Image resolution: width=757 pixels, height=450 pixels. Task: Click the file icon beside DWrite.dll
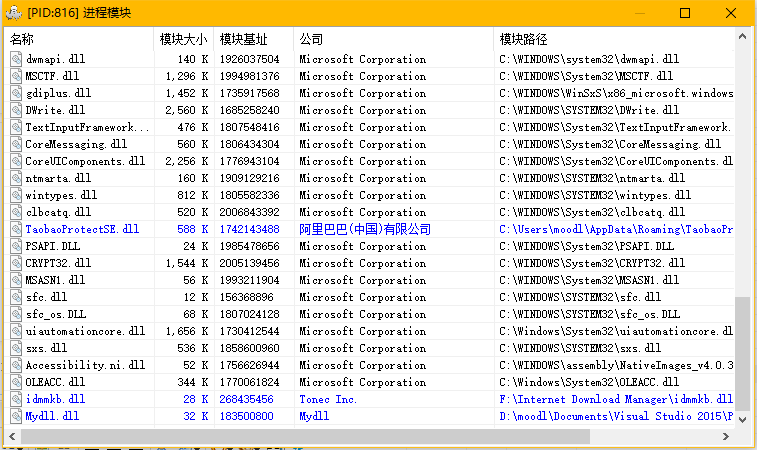pyautogui.click(x=16, y=110)
